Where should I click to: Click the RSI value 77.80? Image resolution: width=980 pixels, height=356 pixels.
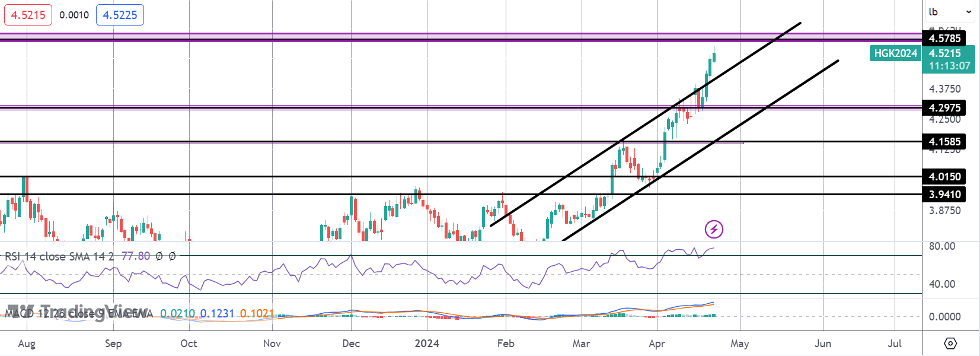coord(136,256)
